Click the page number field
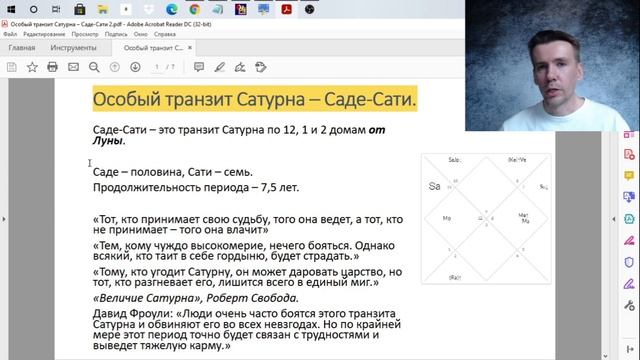 pyautogui.click(x=157, y=67)
